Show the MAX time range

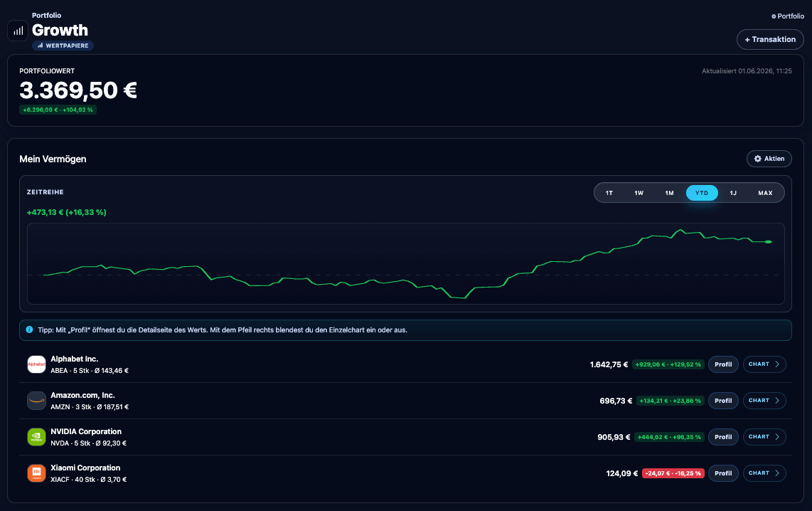coord(765,193)
